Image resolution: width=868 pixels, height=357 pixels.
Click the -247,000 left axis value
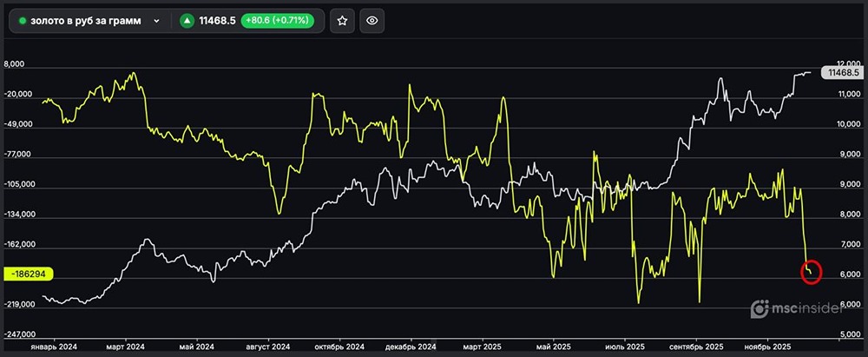pos(23,334)
